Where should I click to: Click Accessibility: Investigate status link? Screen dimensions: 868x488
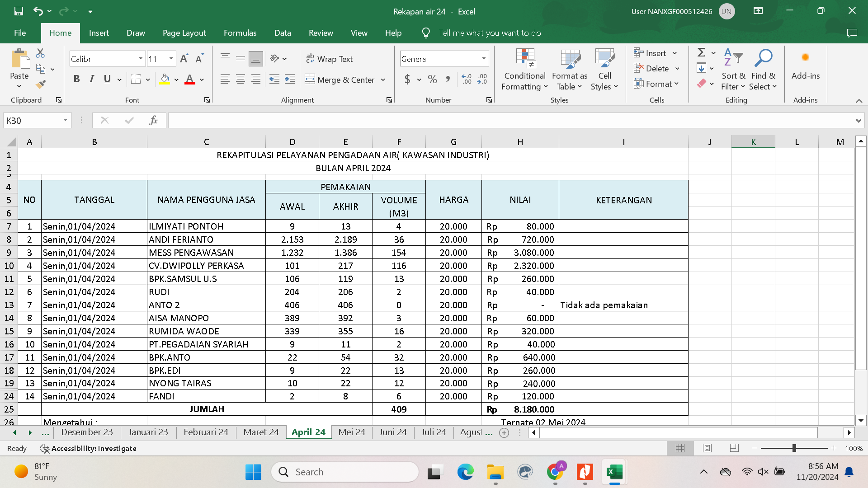tap(89, 448)
